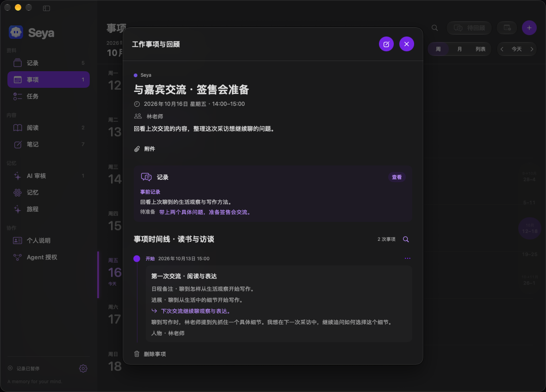Open 记忆 in the sidebar
This screenshot has width=546, height=392.
point(49,192)
